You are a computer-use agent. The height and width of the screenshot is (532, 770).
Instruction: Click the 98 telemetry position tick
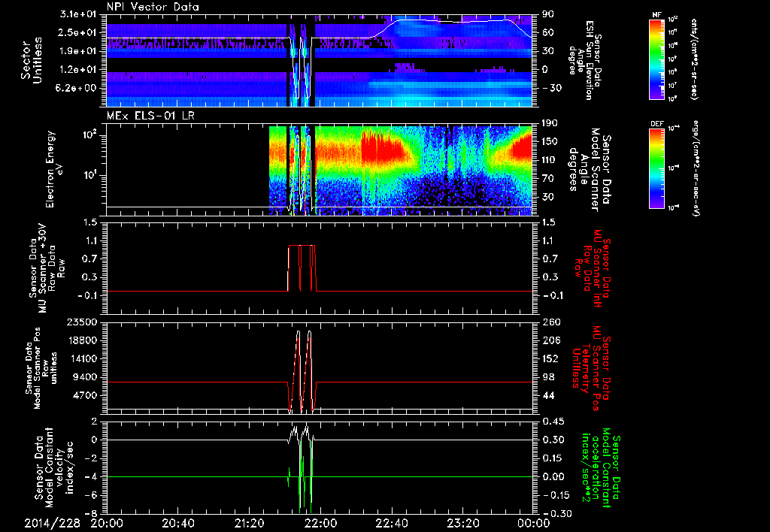[548, 377]
